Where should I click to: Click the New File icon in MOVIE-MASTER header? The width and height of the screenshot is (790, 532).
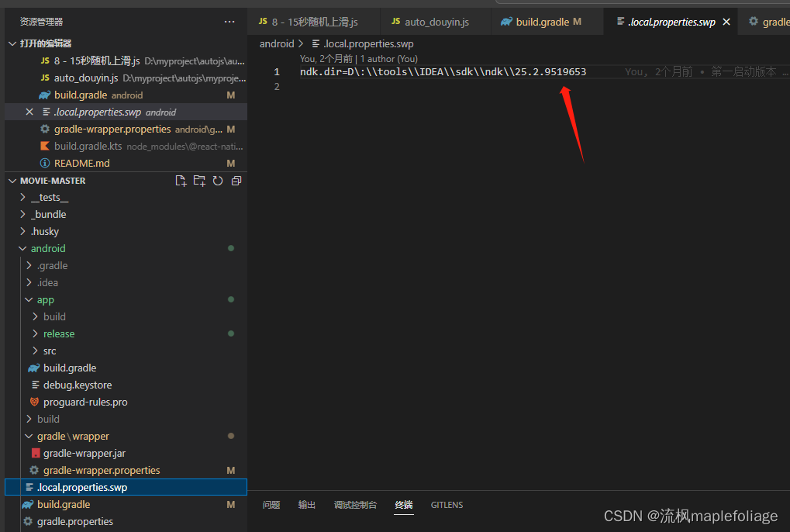181,180
